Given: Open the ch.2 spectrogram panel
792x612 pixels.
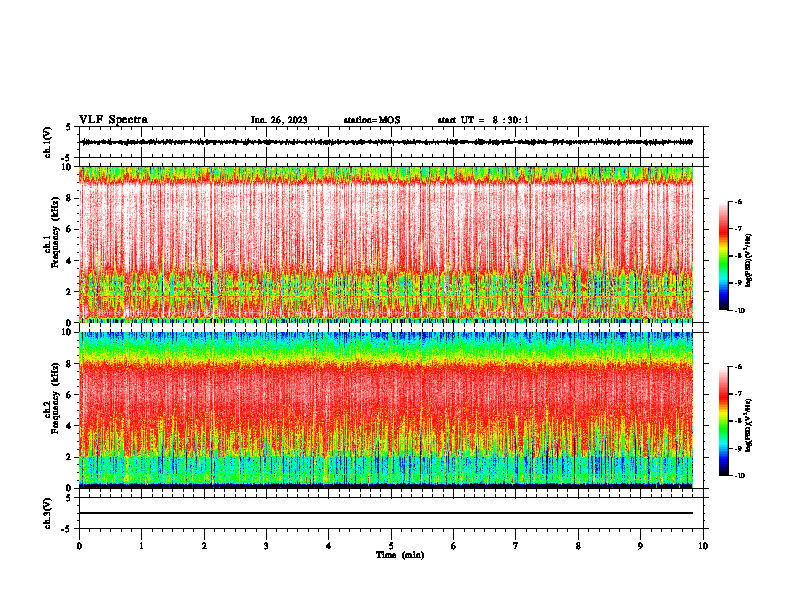Looking at the screenshot, I should click(x=386, y=410).
